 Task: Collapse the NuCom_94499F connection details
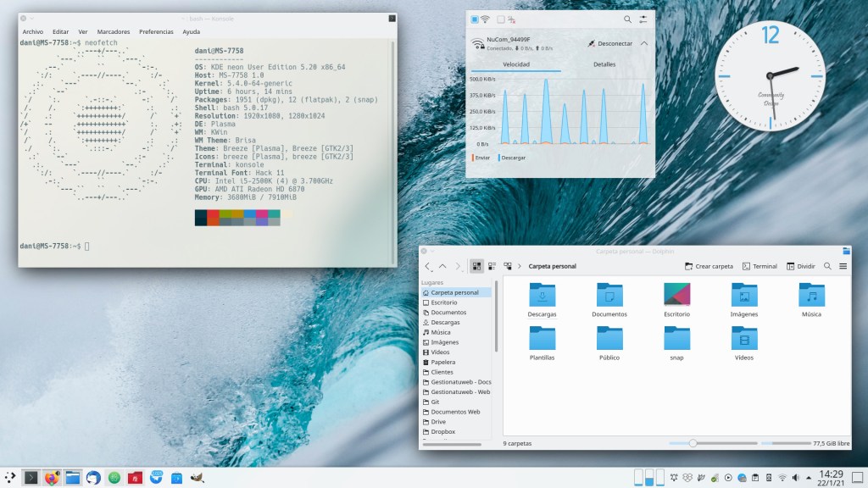(x=644, y=43)
